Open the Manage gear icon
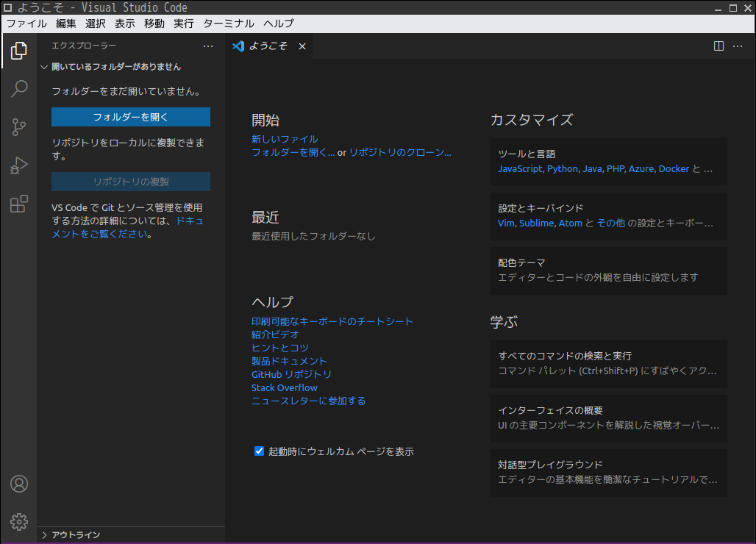Image resolution: width=756 pixels, height=544 pixels. pos(19,522)
